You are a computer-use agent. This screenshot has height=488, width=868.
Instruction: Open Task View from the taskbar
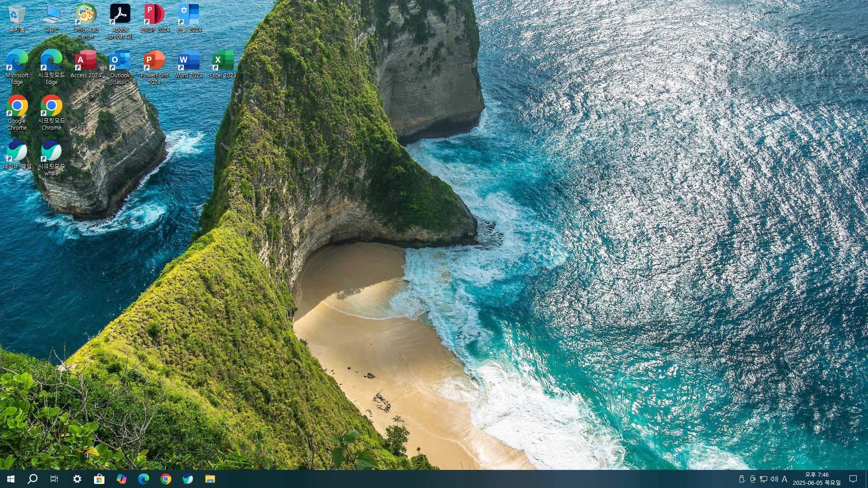54,479
